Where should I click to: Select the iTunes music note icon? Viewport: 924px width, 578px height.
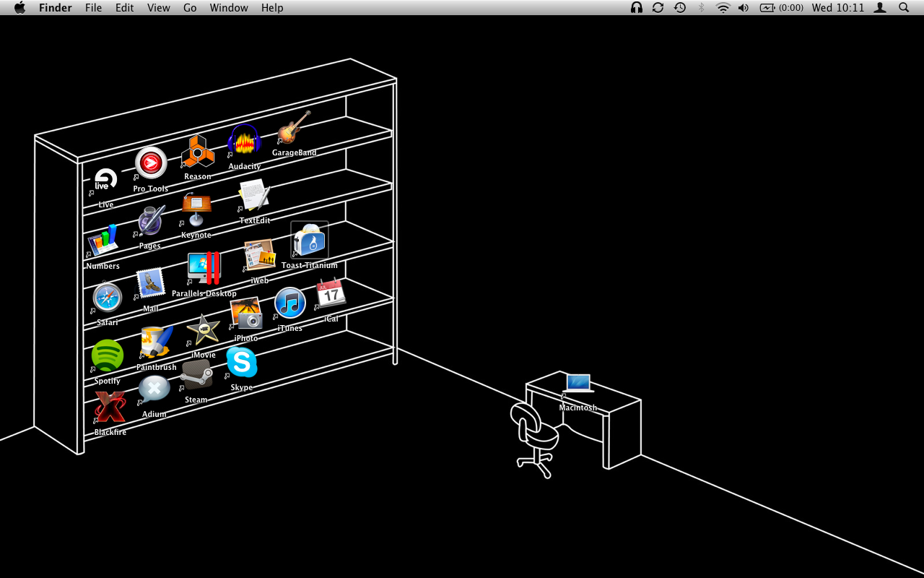point(290,303)
